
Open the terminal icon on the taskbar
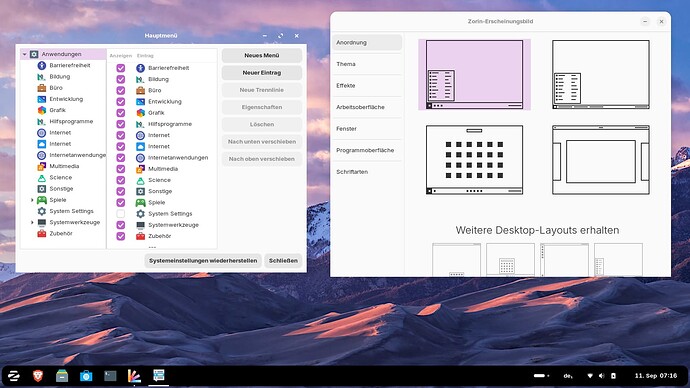110,376
